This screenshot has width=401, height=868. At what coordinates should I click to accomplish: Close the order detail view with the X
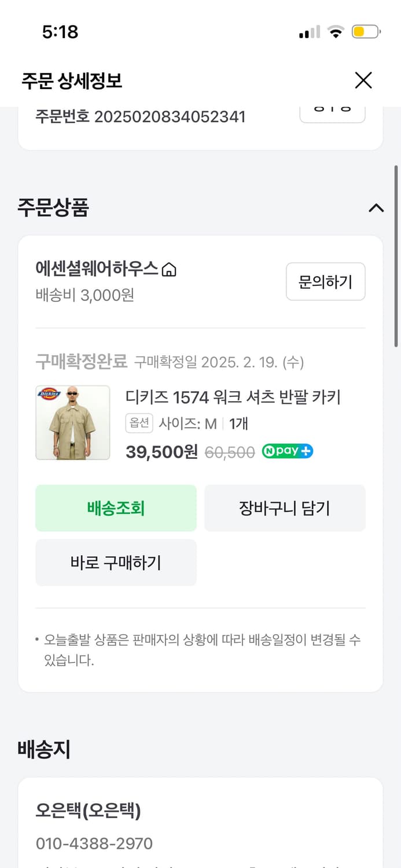coord(363,80)
